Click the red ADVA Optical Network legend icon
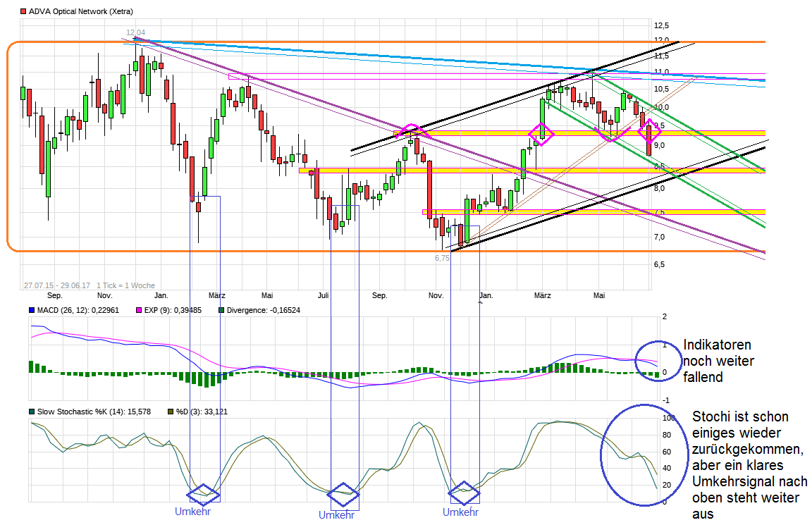 click(22, 11)
